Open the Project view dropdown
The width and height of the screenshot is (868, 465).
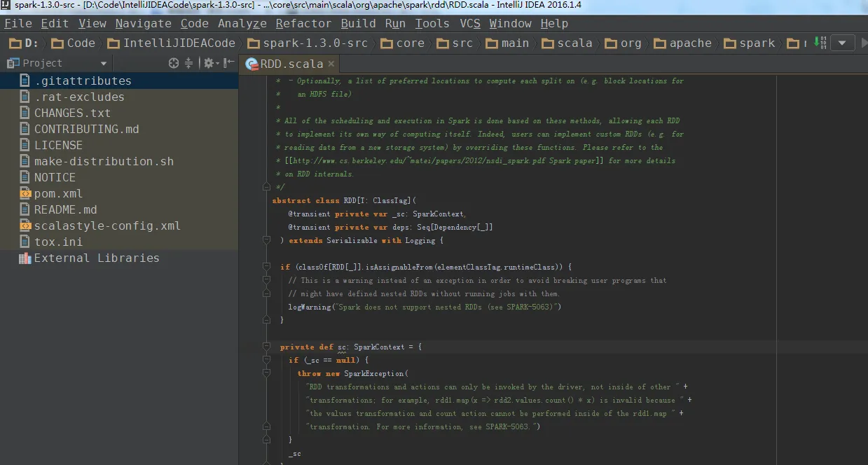click(x=104, y=63)
